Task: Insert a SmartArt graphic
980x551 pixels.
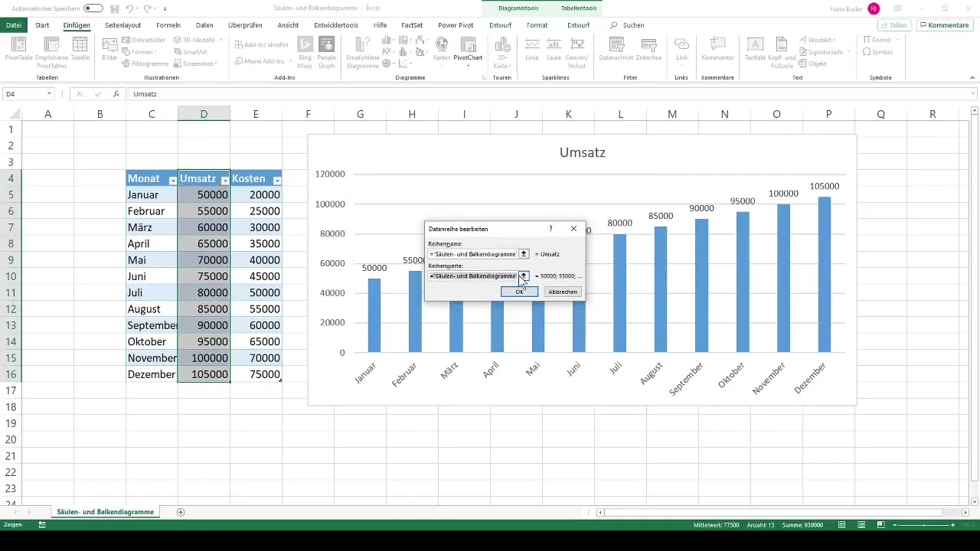Action: tap(190, 51)
